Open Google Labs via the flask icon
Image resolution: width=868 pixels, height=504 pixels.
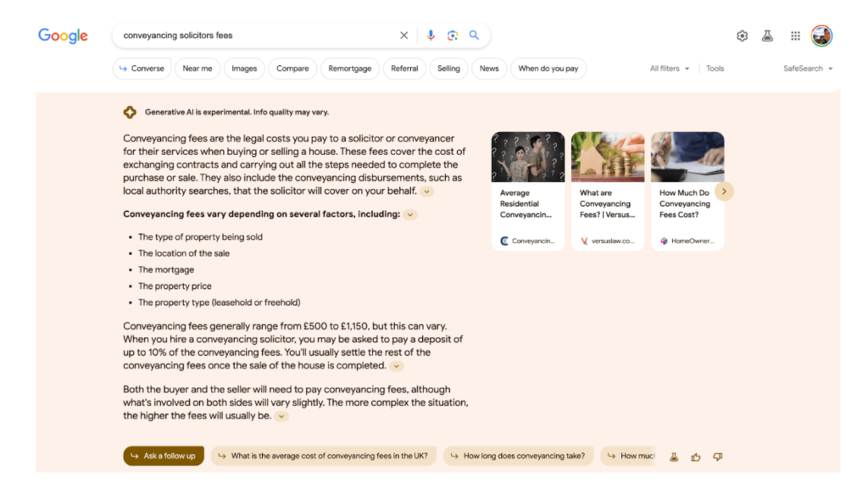pyautogui.click(x=768, y=35)
